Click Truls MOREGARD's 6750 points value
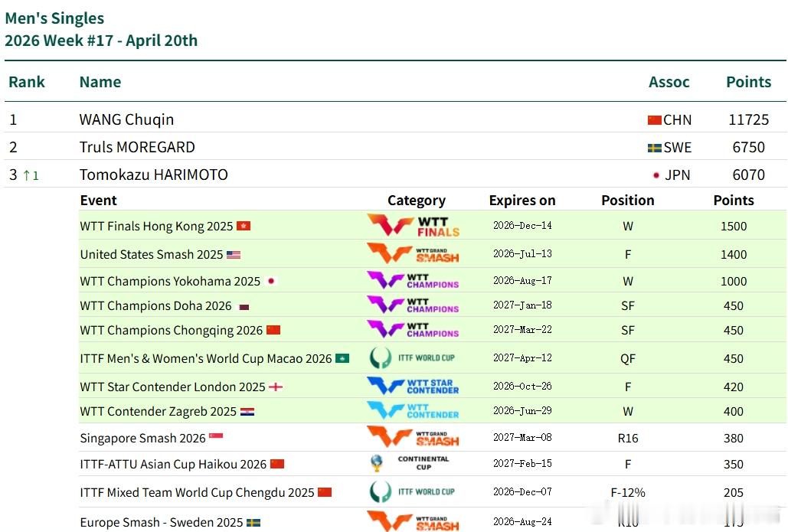The width and height of the screenshot is (788, 532). coord(749,147)
